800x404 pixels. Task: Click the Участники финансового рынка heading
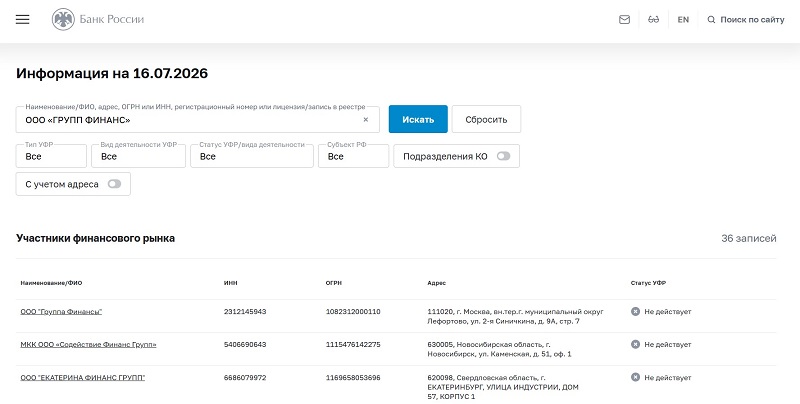coord(95,238)
